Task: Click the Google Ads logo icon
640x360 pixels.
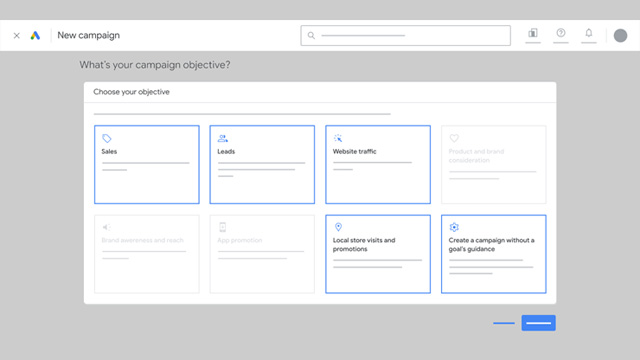Action: [x=35, y=36]
